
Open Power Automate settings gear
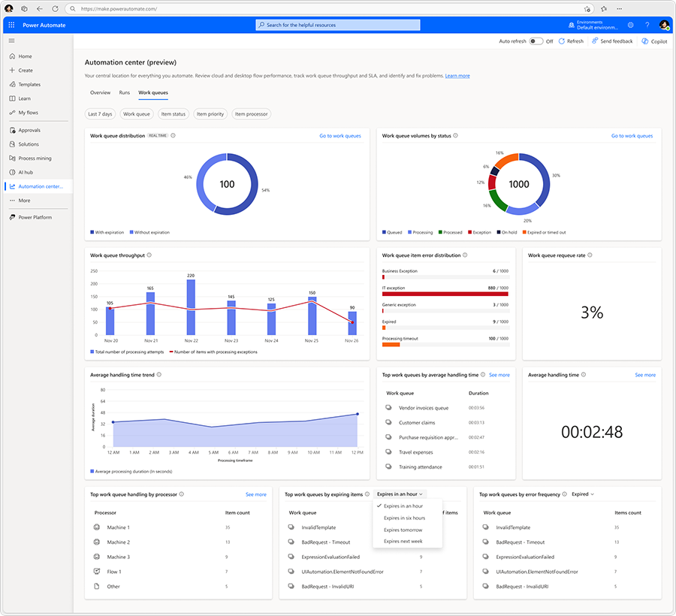coord(631,25)
